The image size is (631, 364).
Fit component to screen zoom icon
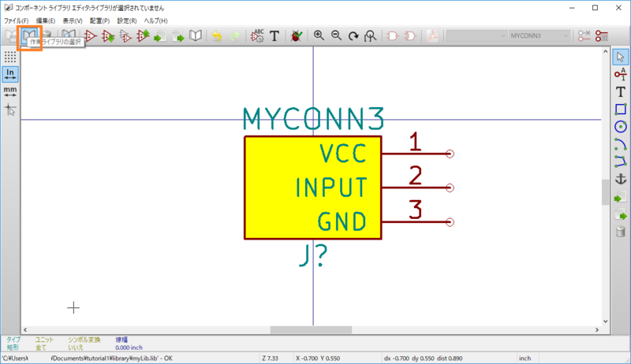pos(370,35)
